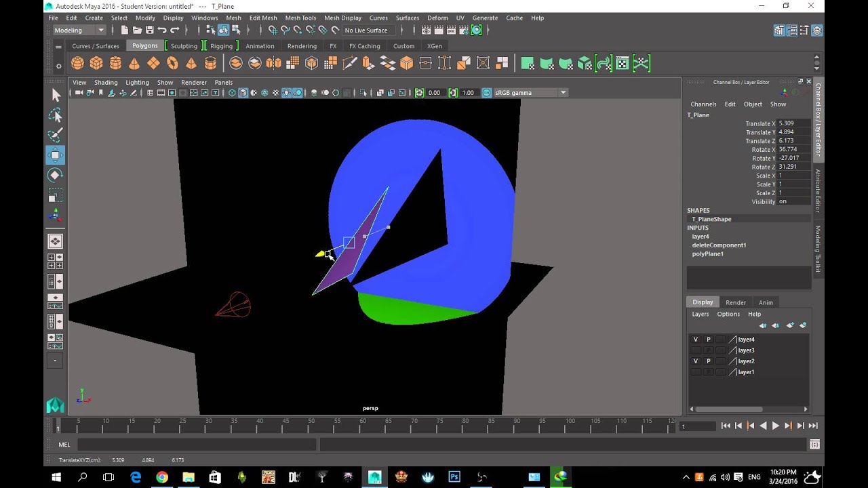This screenshot has width=868, height=488.
Task: Click the Rotate Y value field
Action: point(793,158)
